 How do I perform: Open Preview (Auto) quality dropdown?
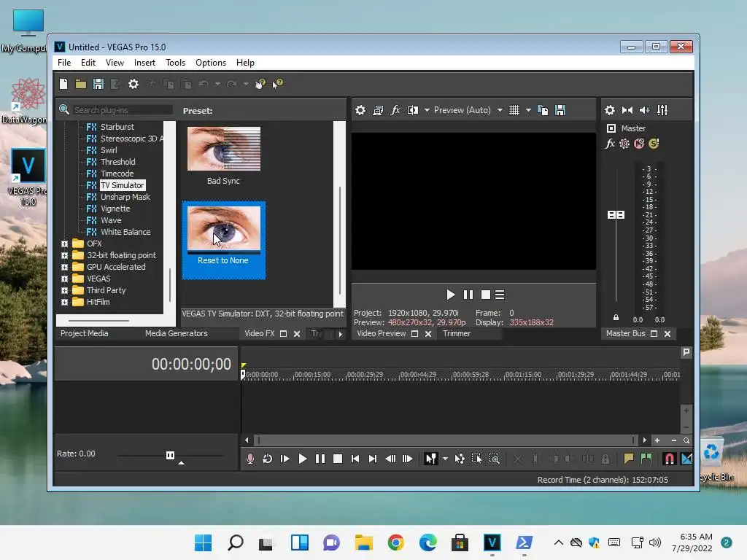point(468,111)
